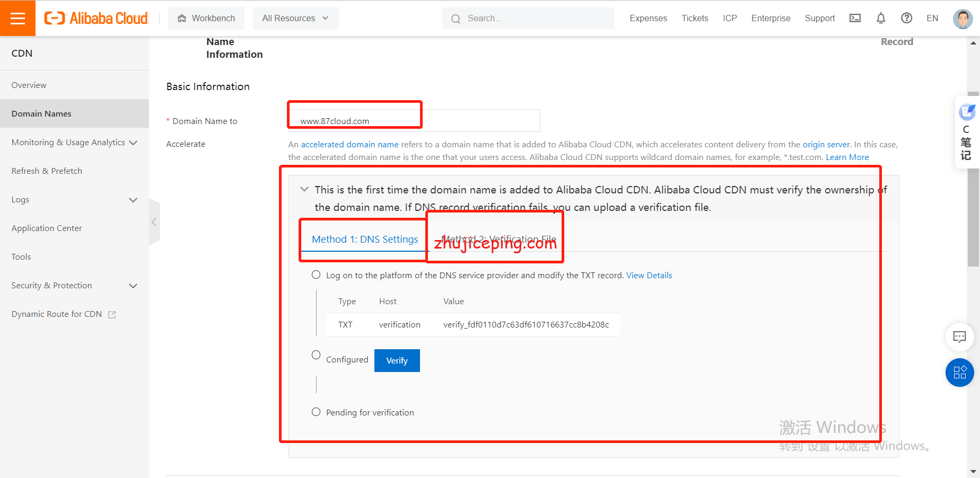The height and width of the screenshot is (478, 980).
Task: Open the Workbench button
Action: click(x=206, y=18)
